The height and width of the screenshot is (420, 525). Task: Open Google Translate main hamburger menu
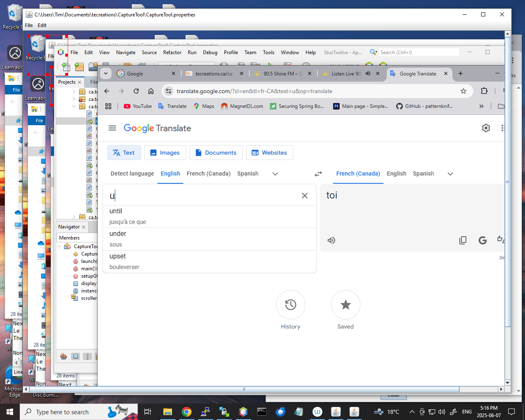click(x=112, y=128)
